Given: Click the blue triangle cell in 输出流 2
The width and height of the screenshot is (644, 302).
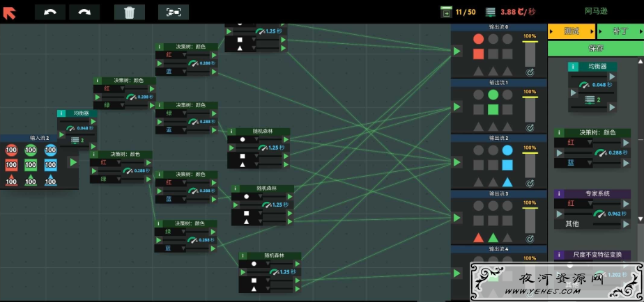Looking at the screenshot, I should point(507,182).
